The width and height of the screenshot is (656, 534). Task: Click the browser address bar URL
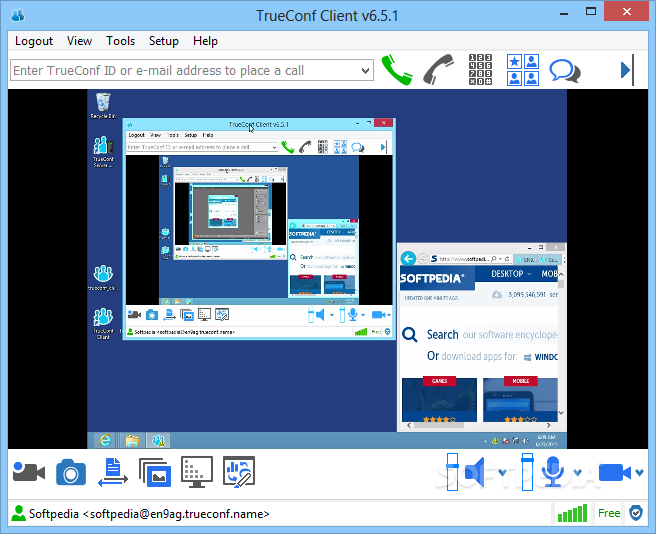462,259
